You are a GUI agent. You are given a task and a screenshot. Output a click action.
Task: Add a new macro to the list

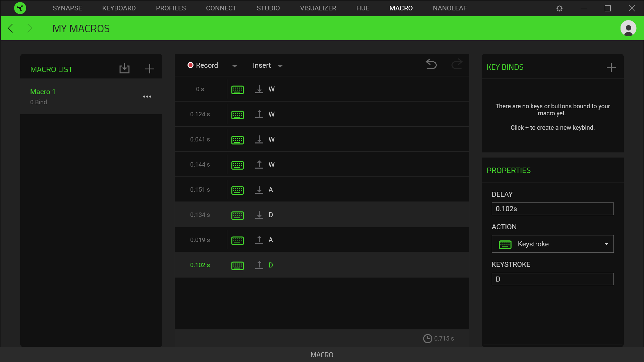pos(150,69)
